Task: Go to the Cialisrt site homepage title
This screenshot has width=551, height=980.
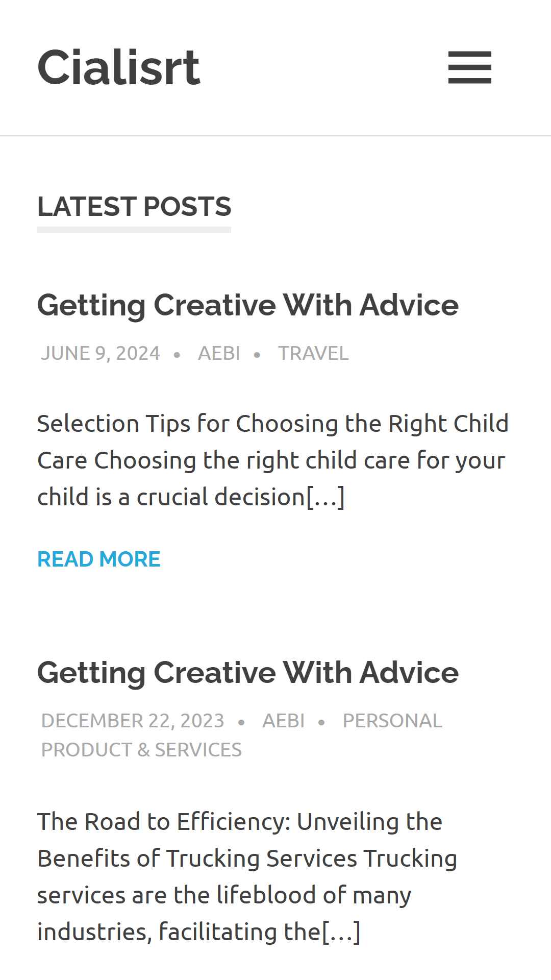Action: coord(119,67)
